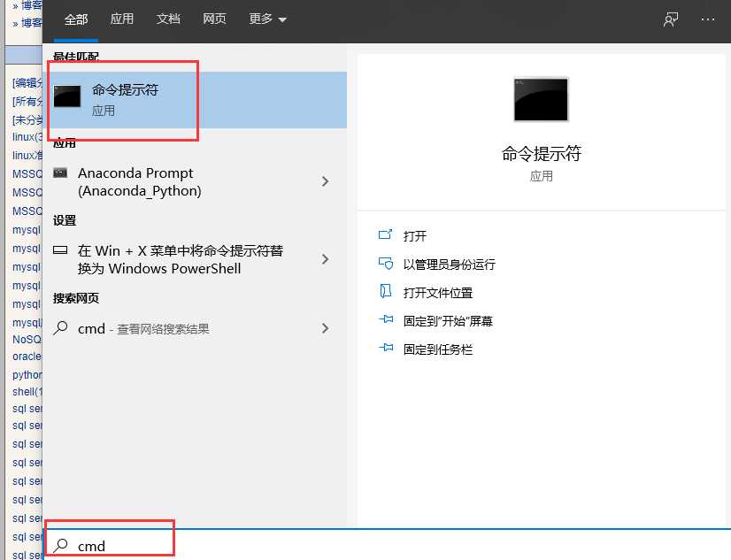Screen dimensions: 731x560
Task: Click the settings icon next to Win + X option
Action: pyautogui.click(x=60, y=251)
